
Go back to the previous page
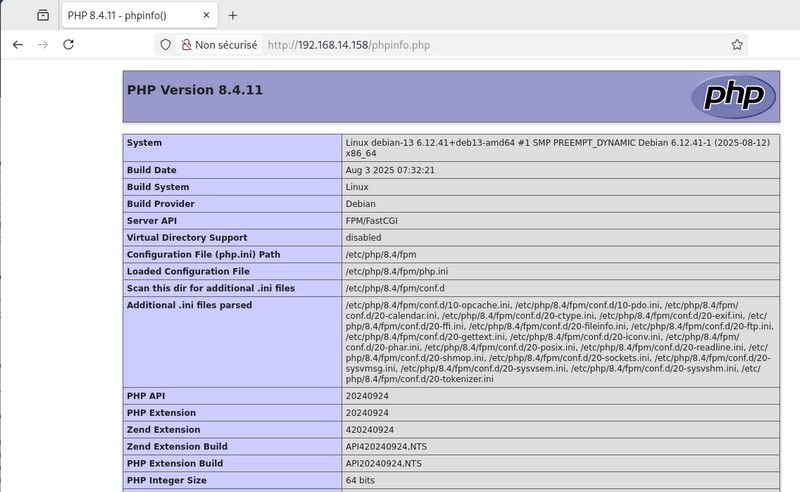[x=18, y=45]
